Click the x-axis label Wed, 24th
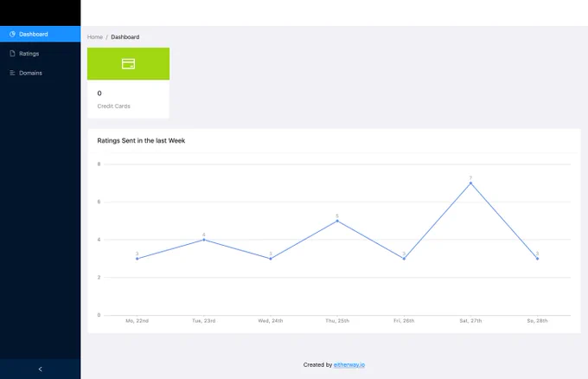The width and height of the screenshot is (588, 379). pyautogui.click(x=271, y=321)
